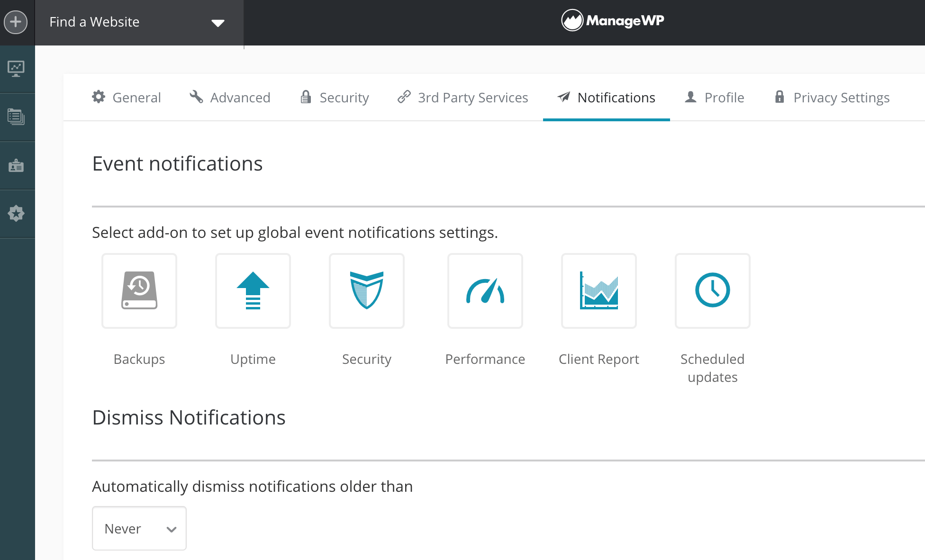
Task: Open the Client Report chart icon
Action: [x=599, y=290]
